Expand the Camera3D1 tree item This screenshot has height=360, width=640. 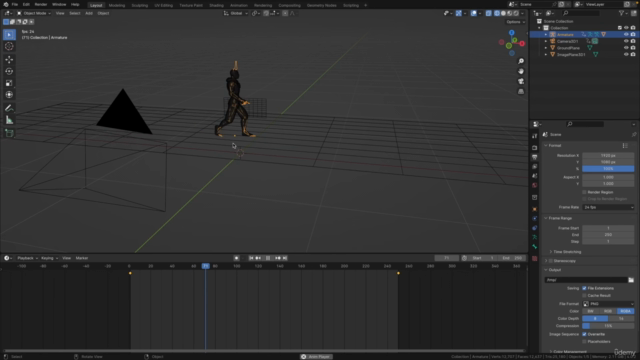pyautogui.click(x=546, y=41)
